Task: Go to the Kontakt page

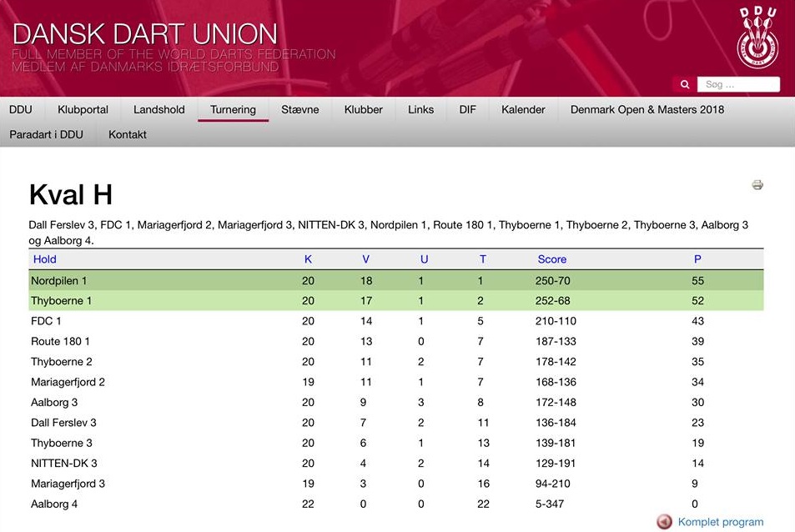Action: [128, 134]
